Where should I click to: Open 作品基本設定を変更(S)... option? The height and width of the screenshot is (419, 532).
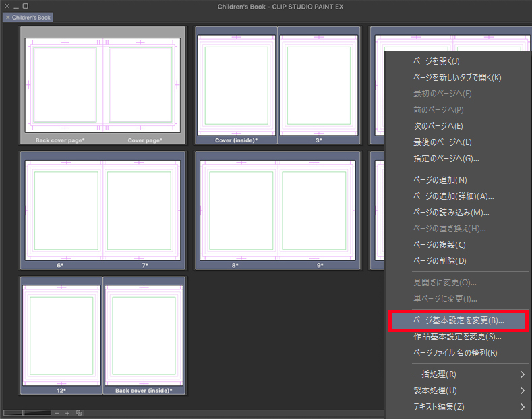tap(456, 337)
